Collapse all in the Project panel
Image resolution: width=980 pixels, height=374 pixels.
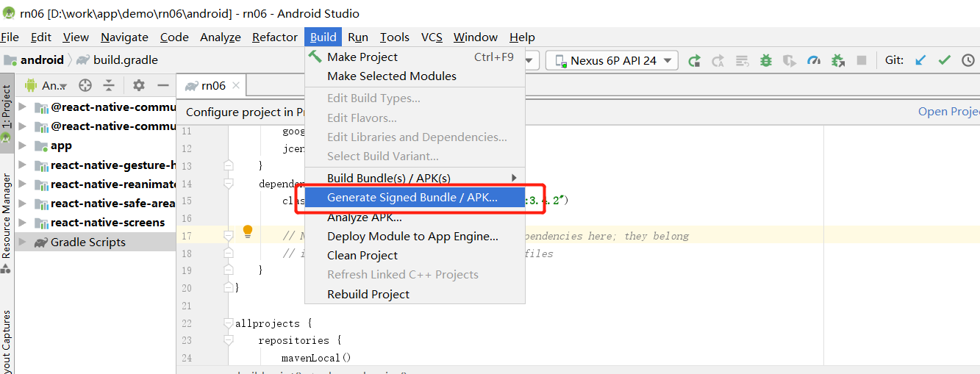[109, 86]
